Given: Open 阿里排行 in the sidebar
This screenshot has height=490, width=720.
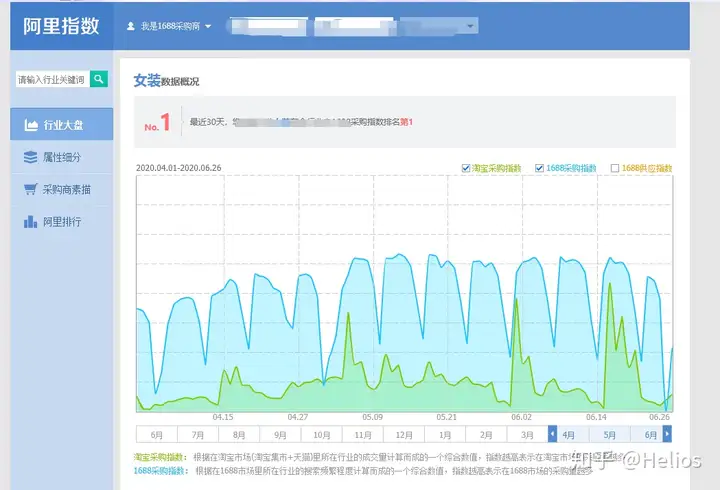Looking at the screenshot, I should [62, 222].
